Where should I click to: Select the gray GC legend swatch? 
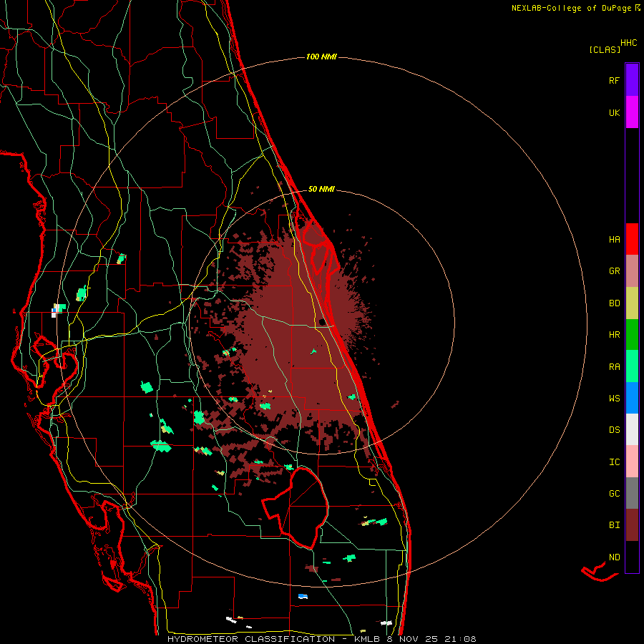tap(632, 493)
